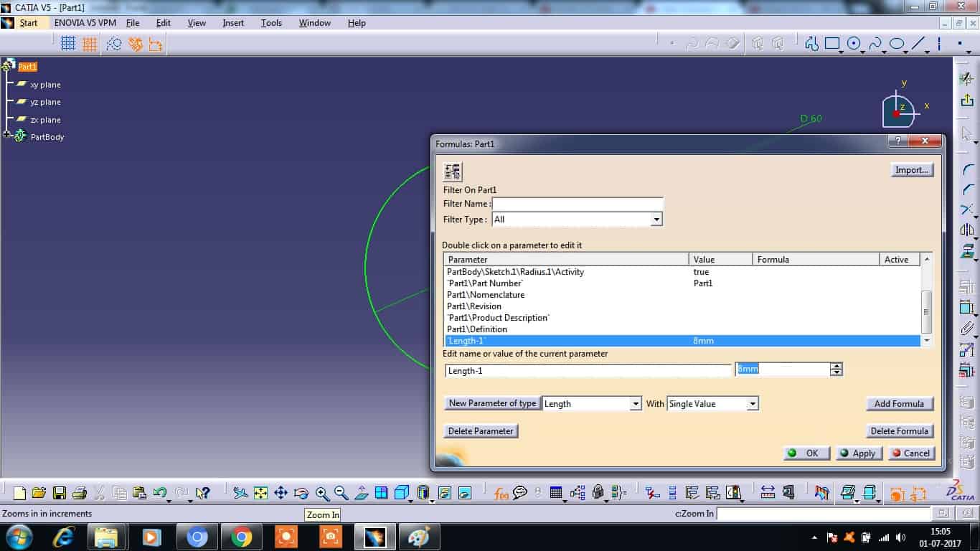Open the File menu

133,23
